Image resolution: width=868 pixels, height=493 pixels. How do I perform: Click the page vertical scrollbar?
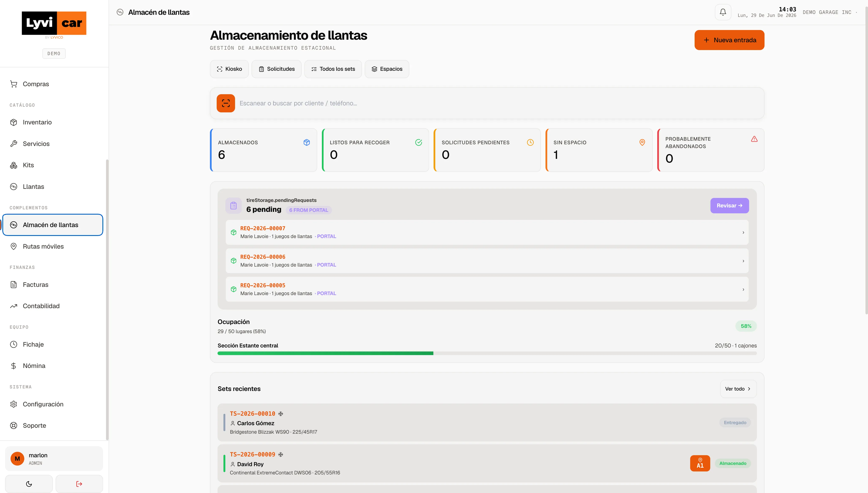coord(866,161)
